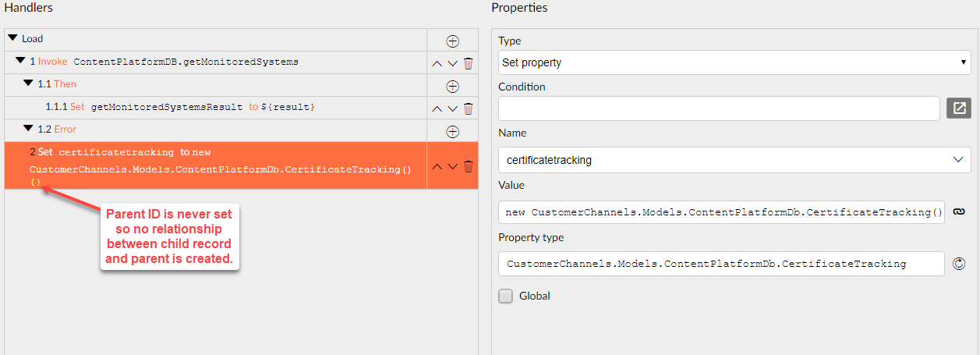Refresh the Property type field
980x355 pixels.
960,264
